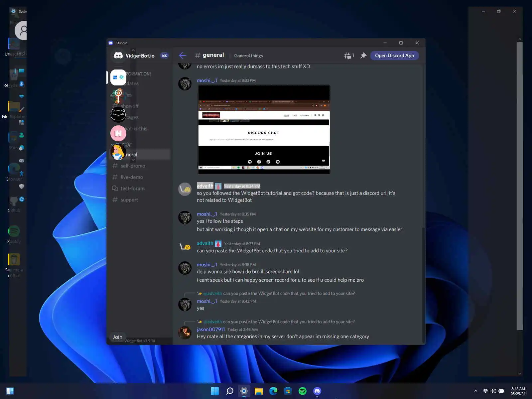Click the Settings window vertical scrollbar
Viewport: 532px width, 399px height.
[520, 186]
